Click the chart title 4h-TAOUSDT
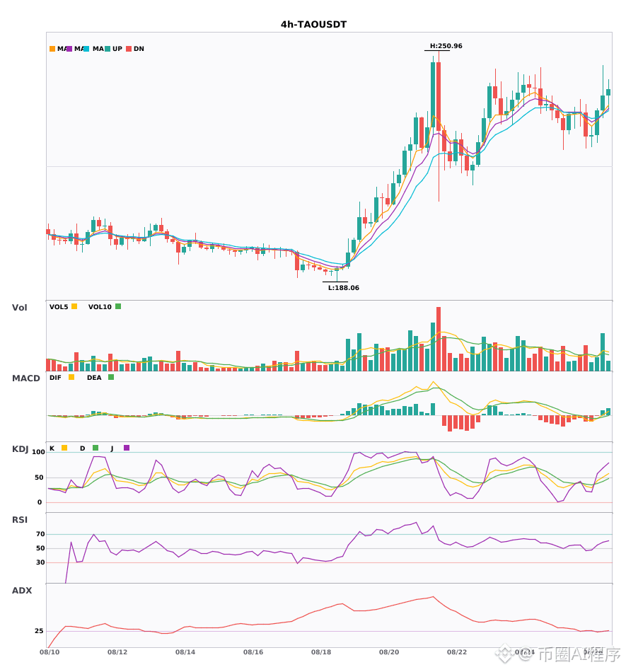 (313, 25)
